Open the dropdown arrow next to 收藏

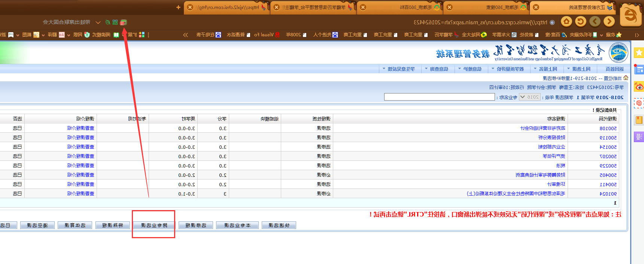pos(602,35)
